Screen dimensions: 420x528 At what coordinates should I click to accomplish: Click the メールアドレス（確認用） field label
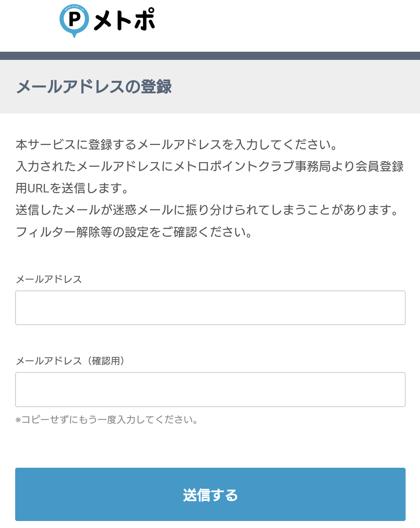[70, 361]
